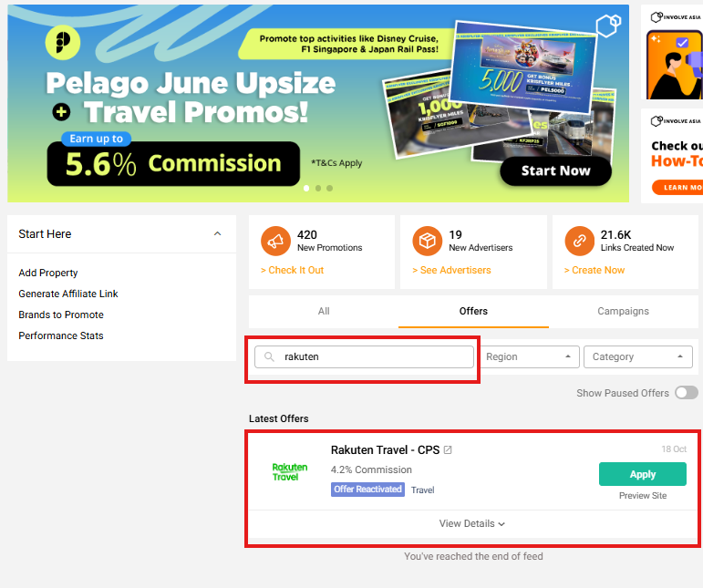Click the Rakuten Travel logo
703x588 pixels.
click(290, 472)
